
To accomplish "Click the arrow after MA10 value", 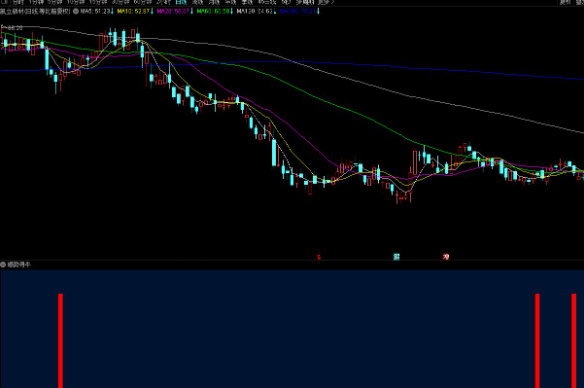I will (152, 11).
